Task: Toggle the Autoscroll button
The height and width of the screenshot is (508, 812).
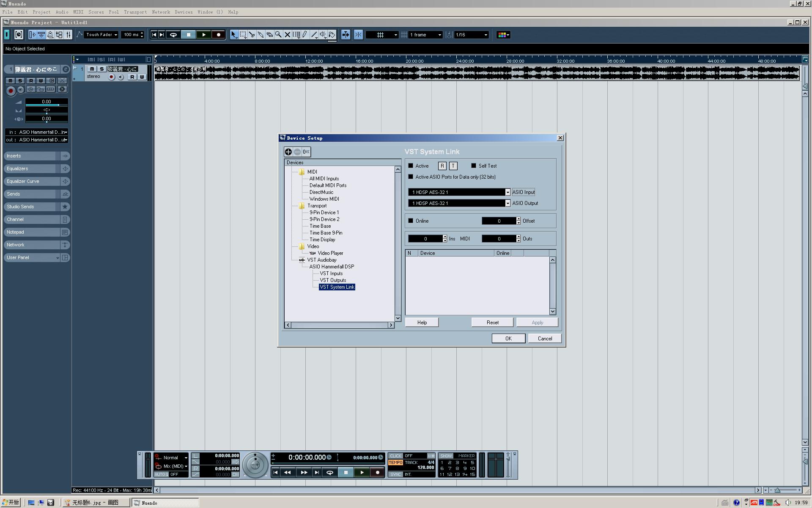Action: click(x=346, y=35)
